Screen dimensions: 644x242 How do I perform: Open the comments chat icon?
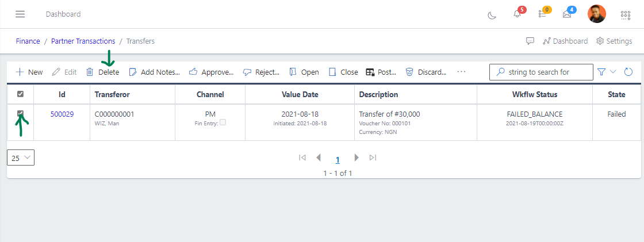[530, 41]
